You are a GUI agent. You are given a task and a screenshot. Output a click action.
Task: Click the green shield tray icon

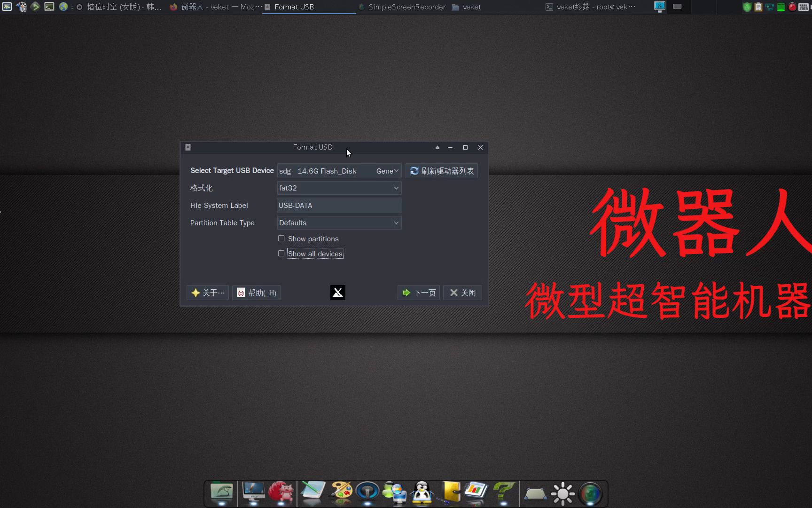(747, 7)
